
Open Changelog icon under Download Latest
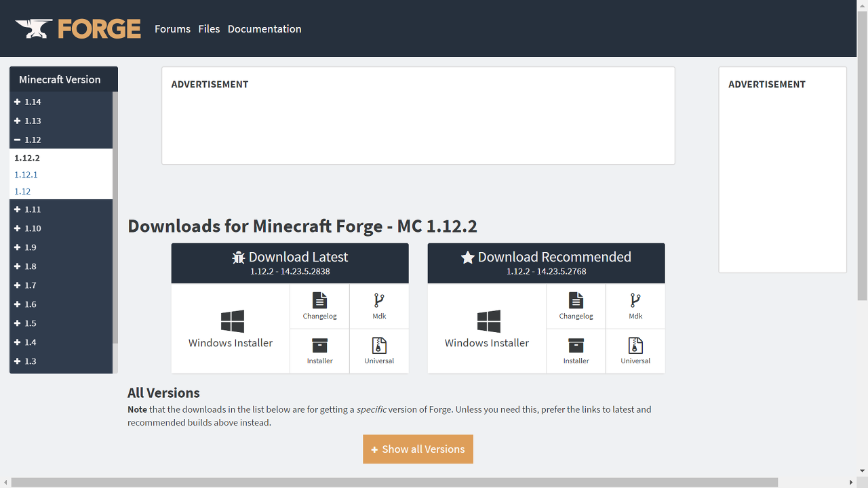point(319,300)
